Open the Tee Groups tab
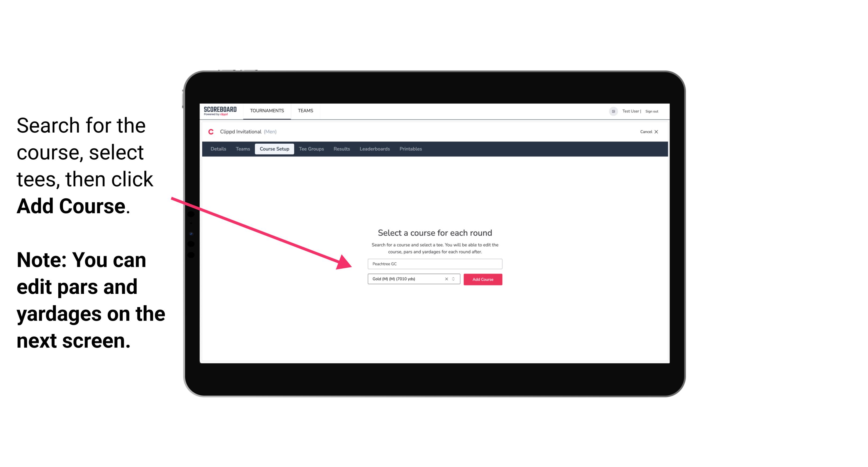Screen dimensions: 868x467 311,149
